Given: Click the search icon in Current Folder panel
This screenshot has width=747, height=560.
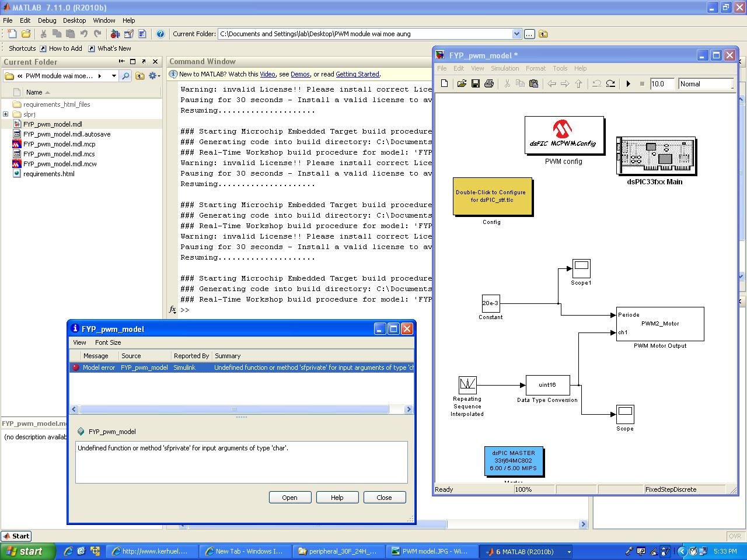Looking at the screenshot, I should (125, 76).
